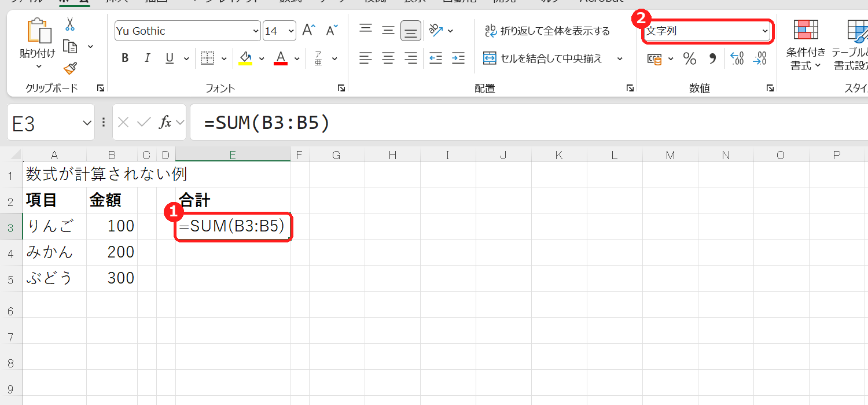Click the Cut scissors icon
Viewport: 868px width, 405px height.
click(70, 24)
